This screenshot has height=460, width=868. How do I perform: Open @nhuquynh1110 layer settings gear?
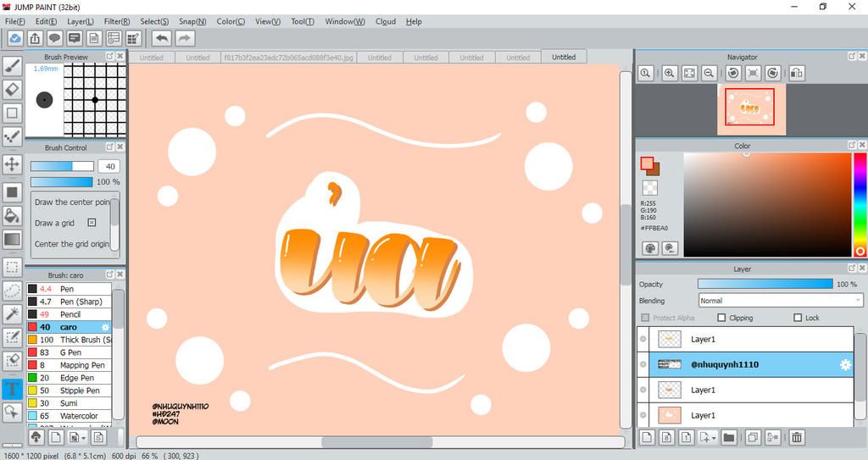click(x=845, y=365)
